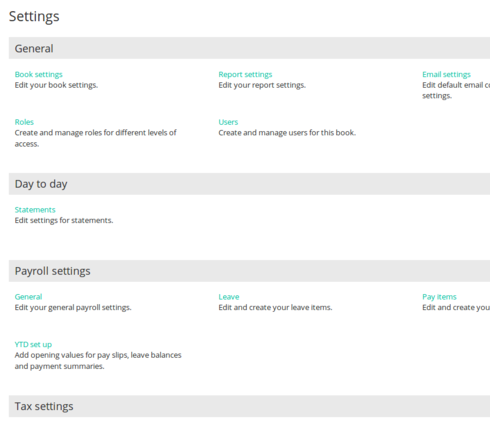Open the Report settings link
Screen dimensions: 490x423
(245, 74)
